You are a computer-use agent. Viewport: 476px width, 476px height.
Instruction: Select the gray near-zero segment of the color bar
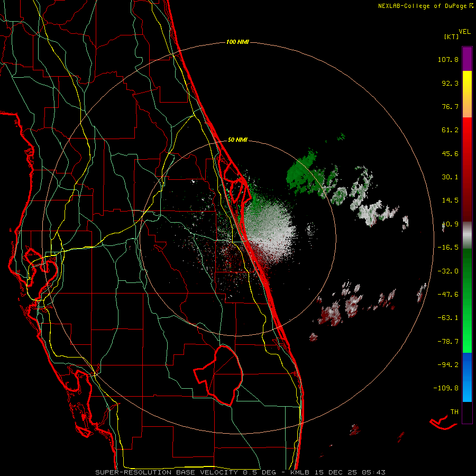pyautogui.click(x=467, y=235)
